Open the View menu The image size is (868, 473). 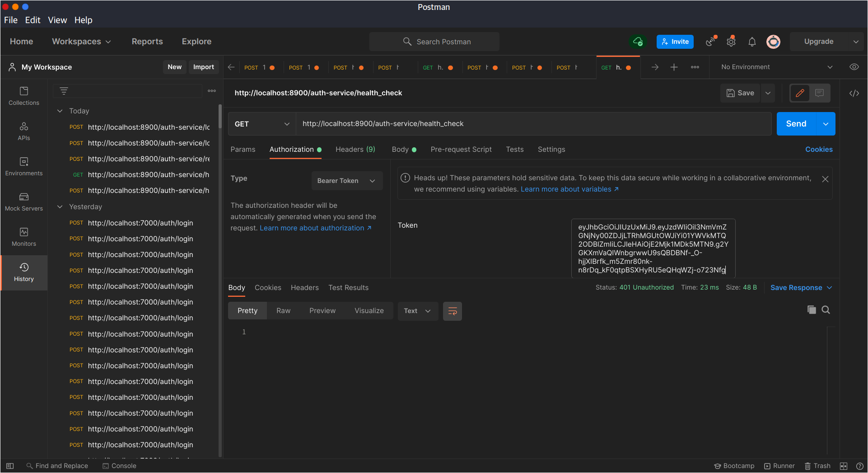tap(57, 20)
